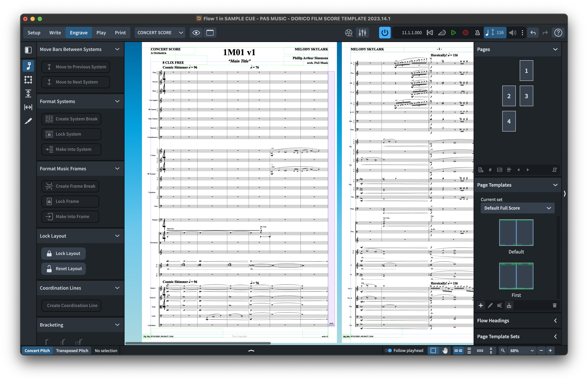Select the Note Spacing tool
Screen dimensions: 588x382
coord(28,107)
